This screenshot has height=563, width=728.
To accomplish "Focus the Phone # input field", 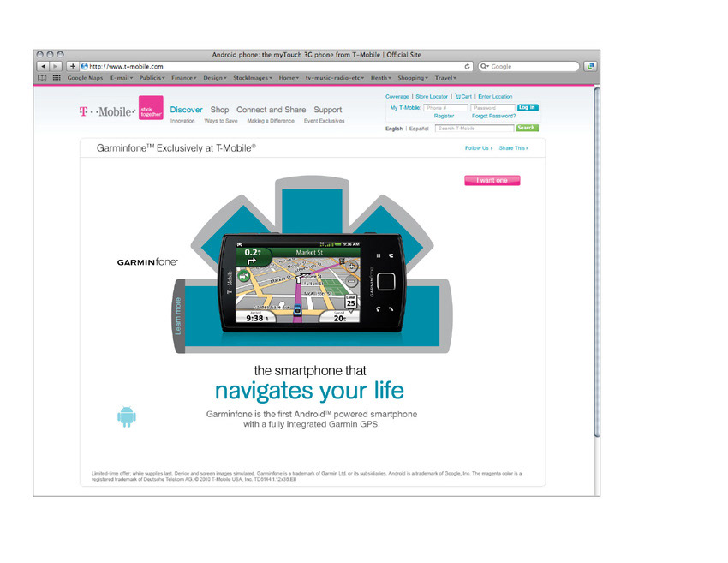I will [445, 108].
